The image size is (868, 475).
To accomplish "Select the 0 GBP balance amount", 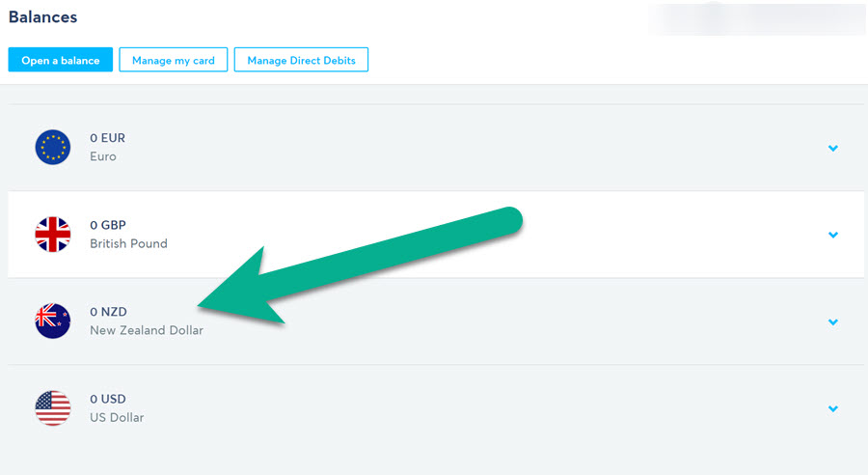I will (x=108, y=225).
